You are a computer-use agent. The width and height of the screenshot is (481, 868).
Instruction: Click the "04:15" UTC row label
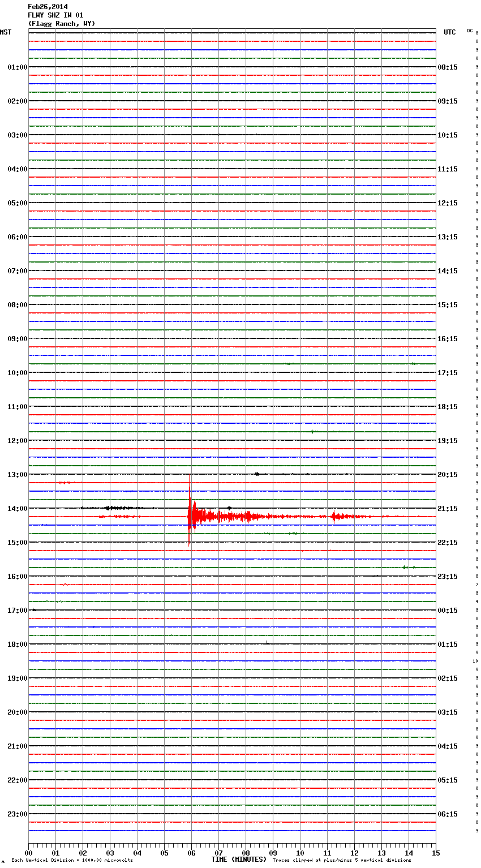[448, 746]
